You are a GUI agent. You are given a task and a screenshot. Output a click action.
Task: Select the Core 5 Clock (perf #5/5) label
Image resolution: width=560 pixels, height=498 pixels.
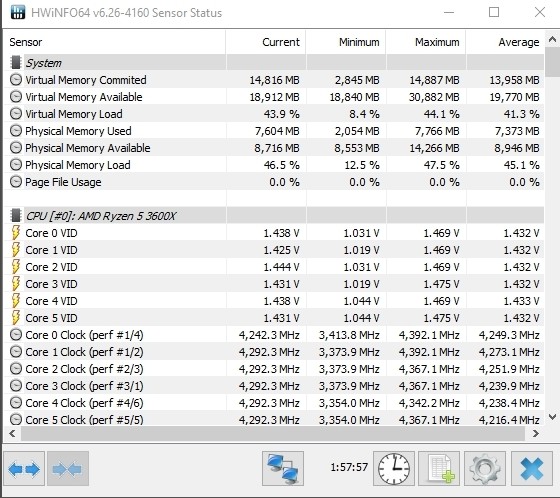[x=84, y=420]
